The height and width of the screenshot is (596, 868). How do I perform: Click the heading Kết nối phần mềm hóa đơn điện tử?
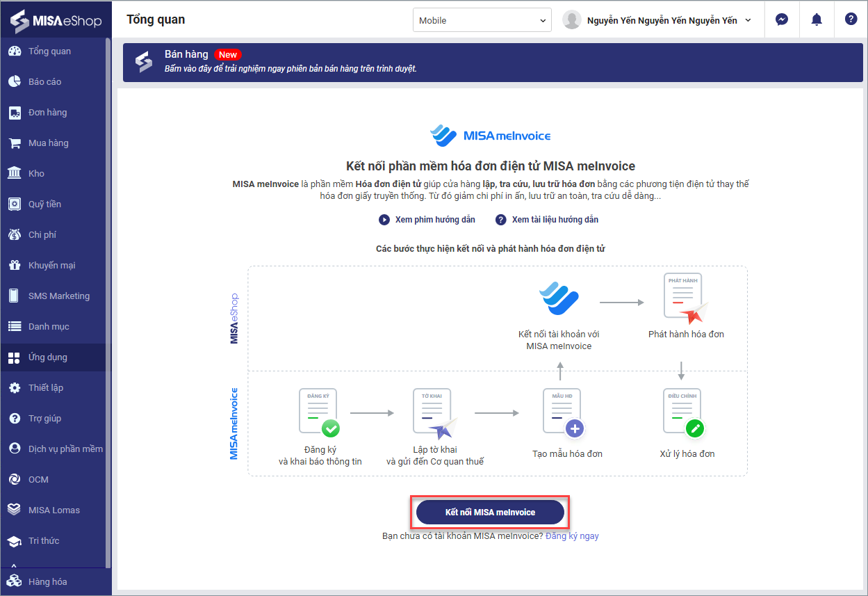tap(491, 166)
